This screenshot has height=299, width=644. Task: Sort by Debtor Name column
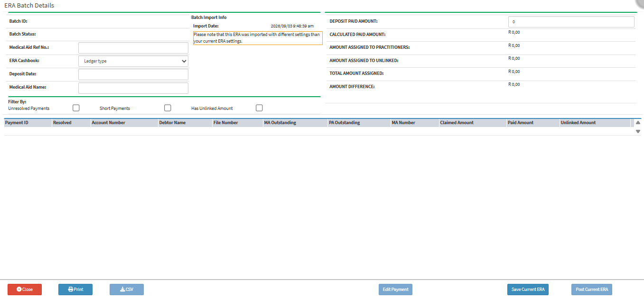pyautogui.click(x=185, y=123)
